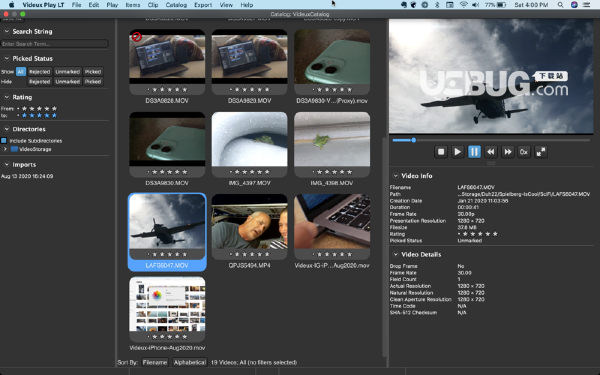Click the Bluetooth menu bar icon
Image resolution: width=600 pixels, height=375 pixels.
[437, 5]
